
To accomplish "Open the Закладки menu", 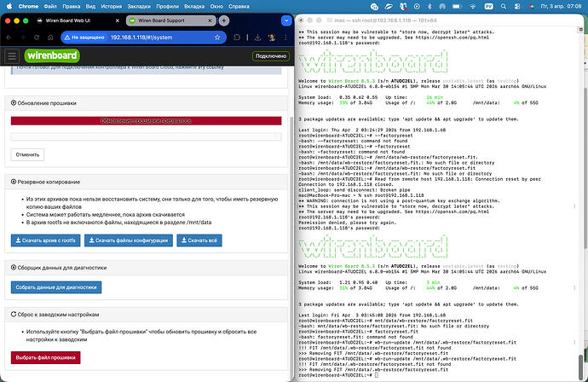I will (x=139, y=6).
